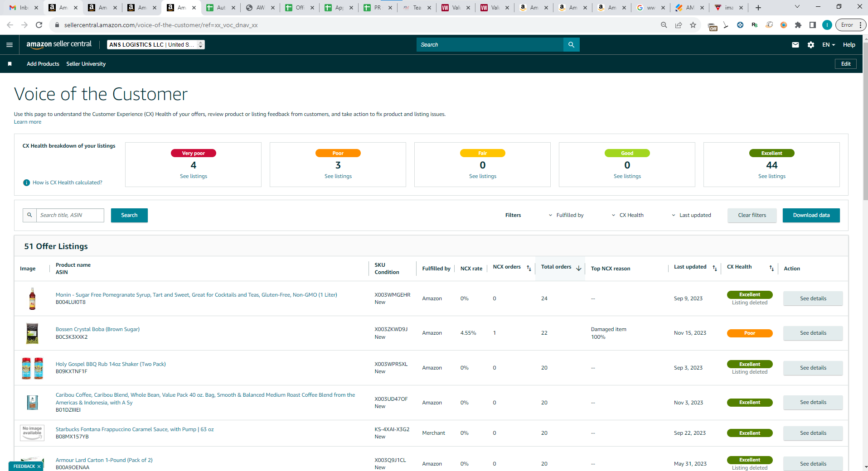Image resolution: width=868 pixels, height=471 pixels.
Task: Open the Extensions puzzle piece menu
Action: click(x=798, y=25)
